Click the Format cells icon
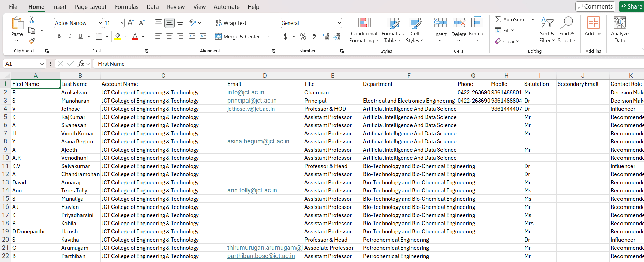This screenshot has height=262, width=644. pos(477,22)
